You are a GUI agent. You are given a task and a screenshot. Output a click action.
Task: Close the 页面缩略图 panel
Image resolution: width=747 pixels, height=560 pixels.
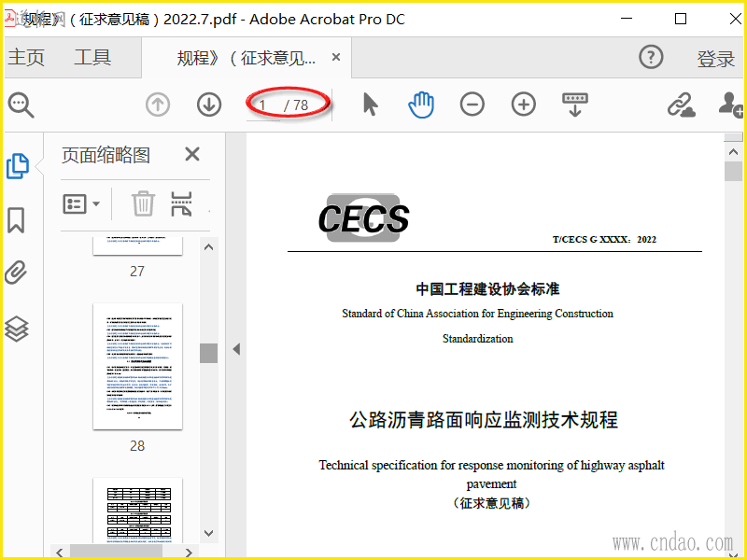(x=192, y=154)
